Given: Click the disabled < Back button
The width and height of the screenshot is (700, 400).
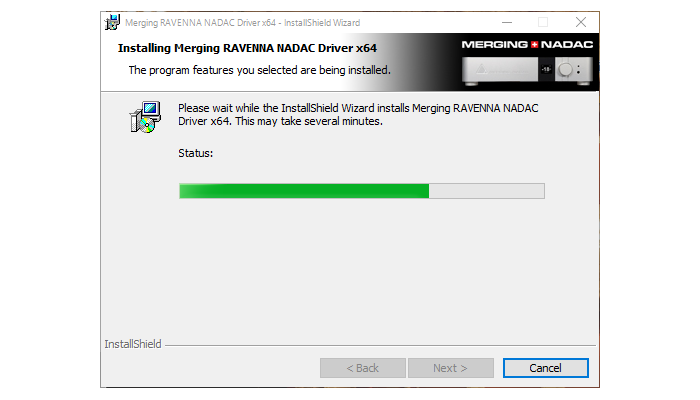Looking at the screenshot, I should pos(362,368).
